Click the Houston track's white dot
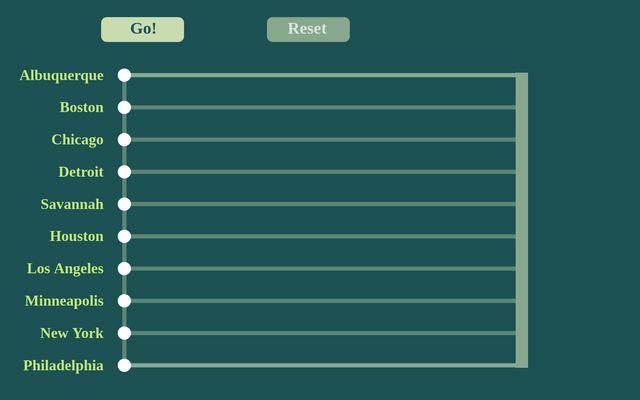640x400 pixels. coord(124,236)
